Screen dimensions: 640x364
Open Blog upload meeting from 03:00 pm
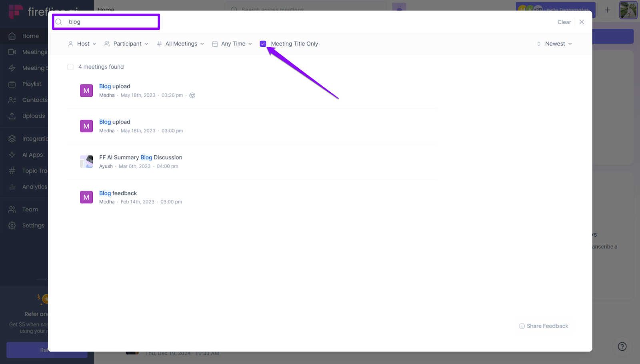pyautogui.click(x=115, y=122)
